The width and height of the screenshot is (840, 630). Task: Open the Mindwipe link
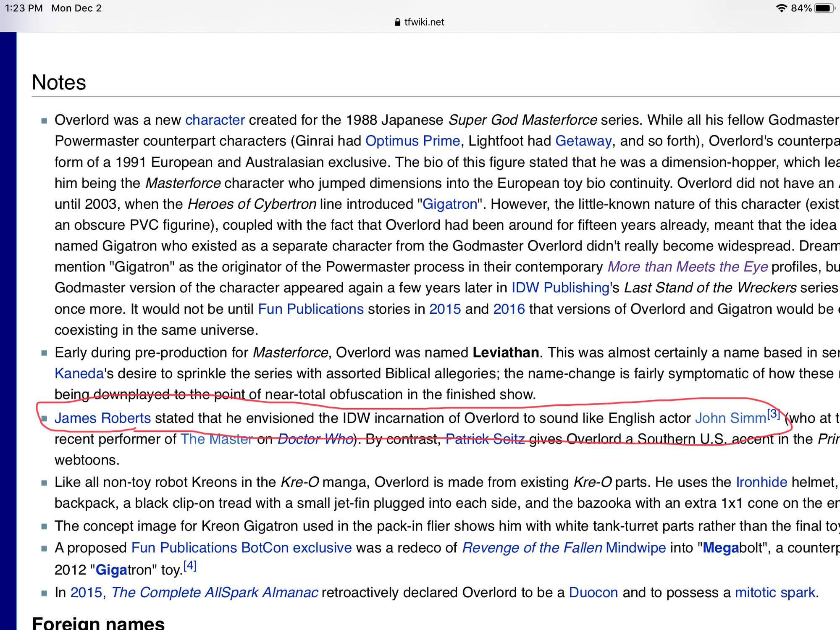pyautogui.click(x=636, y=548)
